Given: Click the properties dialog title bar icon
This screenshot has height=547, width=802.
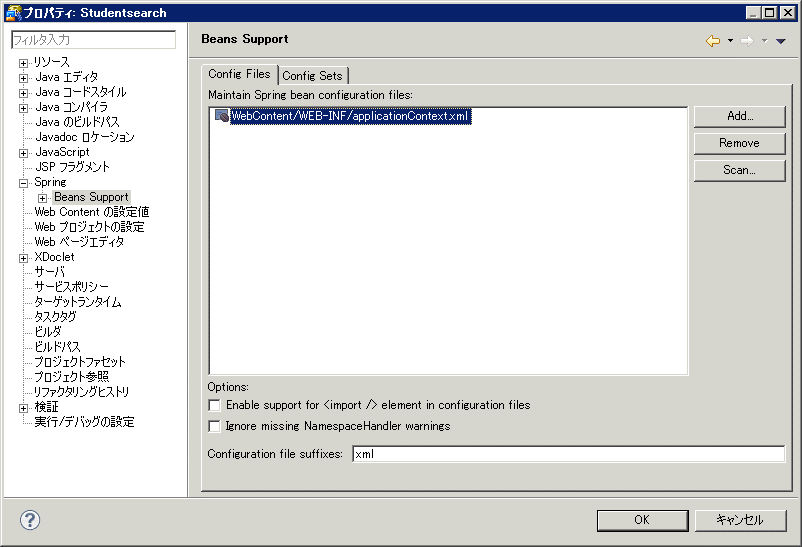Looking at the screenshot, I should pyautogui.click(x=13, y=12).
